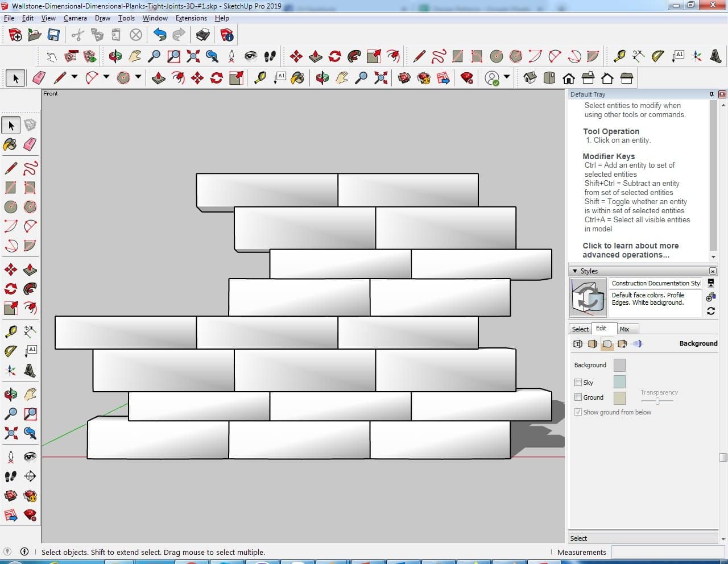Click the Background color swatch

pos(619,365)
